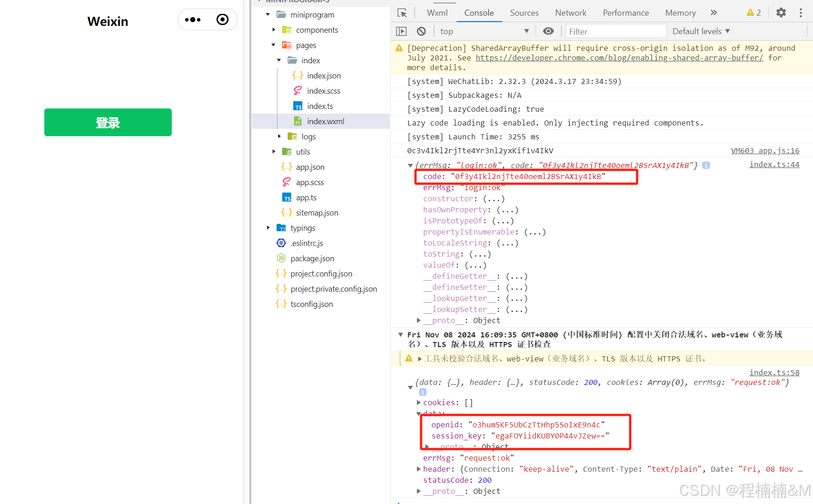Click inside the console Filter input field
Image resolution: width=813 pixels, height=504 pixels.
tap(616, 31)
